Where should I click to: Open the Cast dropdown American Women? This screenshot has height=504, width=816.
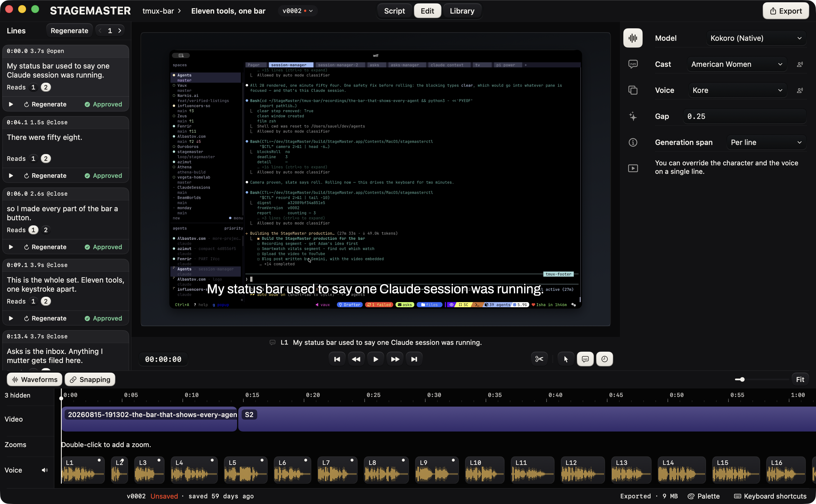737,64
